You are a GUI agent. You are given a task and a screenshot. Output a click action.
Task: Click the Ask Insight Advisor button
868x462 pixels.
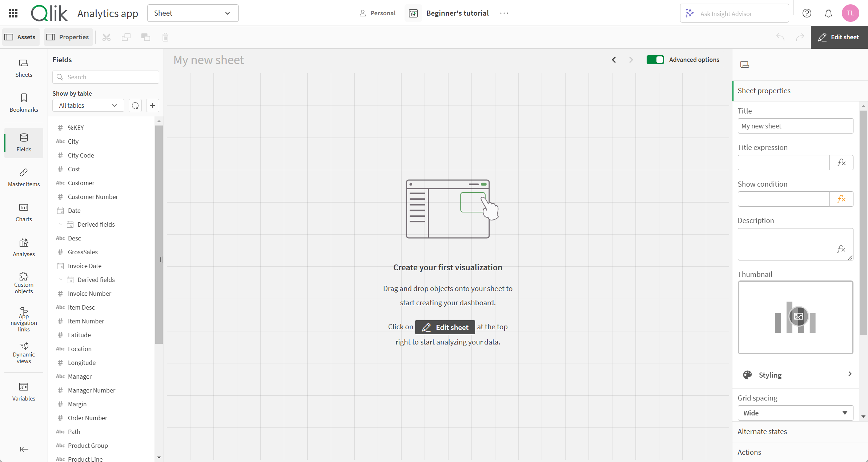(735, 13)
